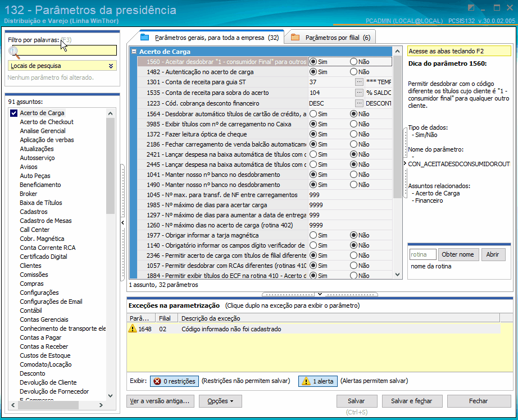Open lookup ellipsis for parameter 1535
Screen dimensions: 518x420
359,93
